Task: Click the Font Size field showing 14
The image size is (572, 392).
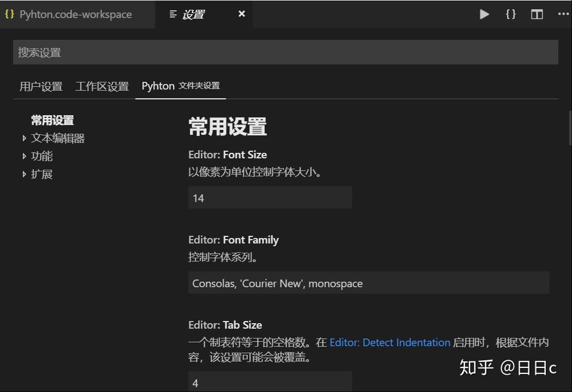Action: tap(270, 198)
